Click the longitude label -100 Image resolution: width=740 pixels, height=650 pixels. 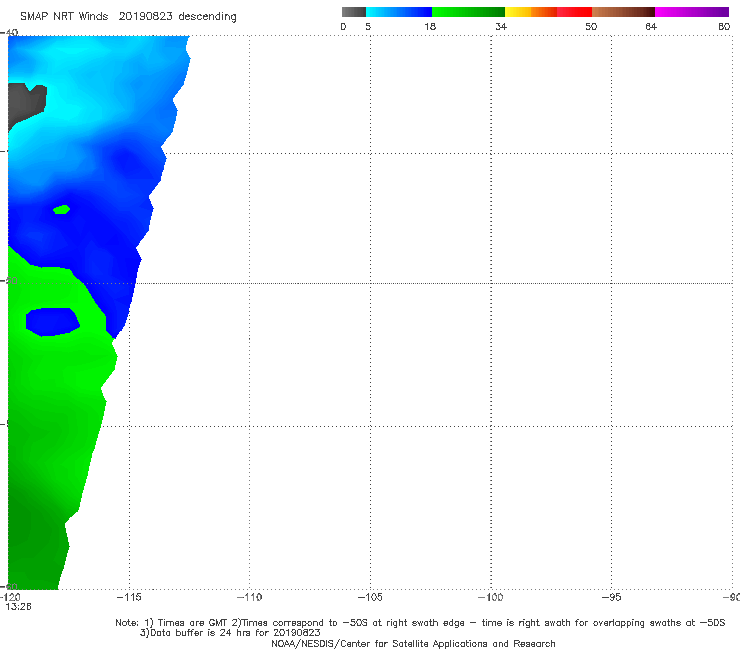click(x=490, y=597)
